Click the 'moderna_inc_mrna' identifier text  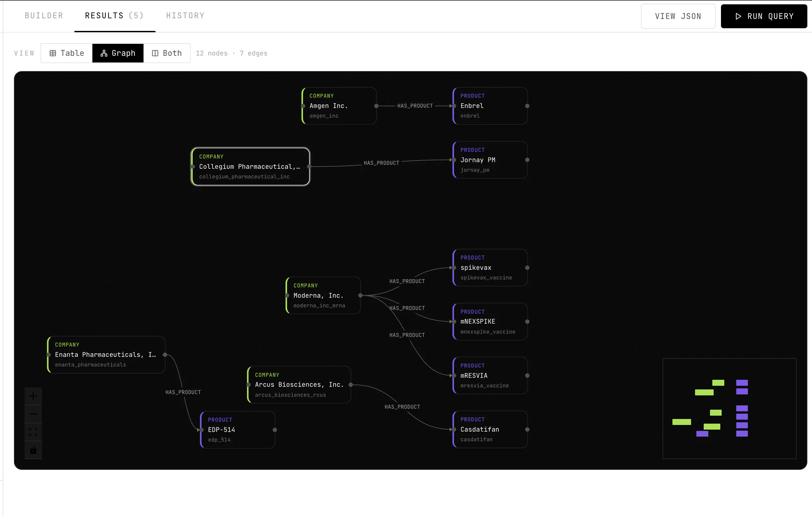tap(319, 306)
